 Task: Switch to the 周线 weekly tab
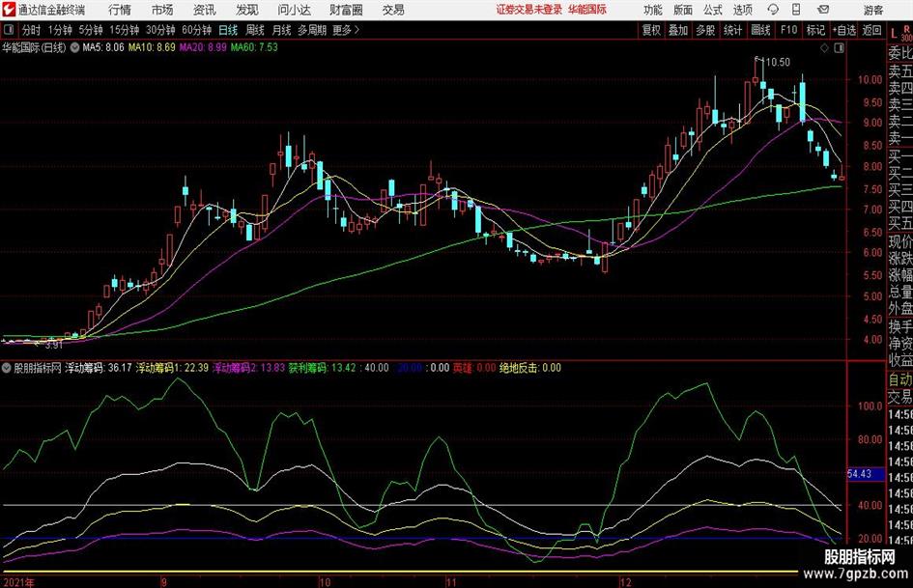pyautogui.click(x=255, y=30)
